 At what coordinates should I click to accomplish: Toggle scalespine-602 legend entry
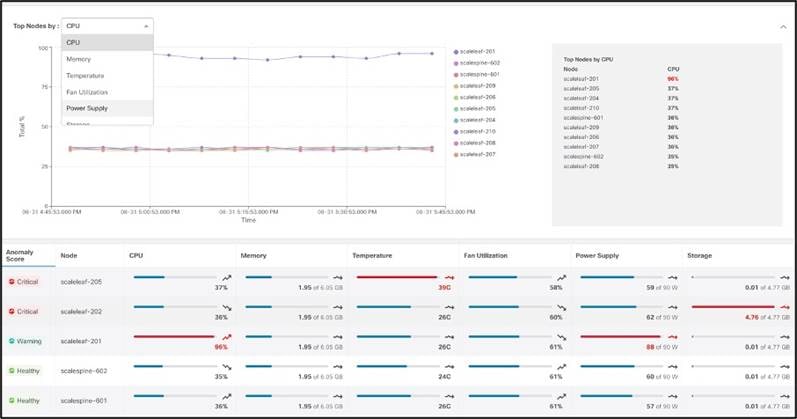pyautogui.click(x=477, y=63)
